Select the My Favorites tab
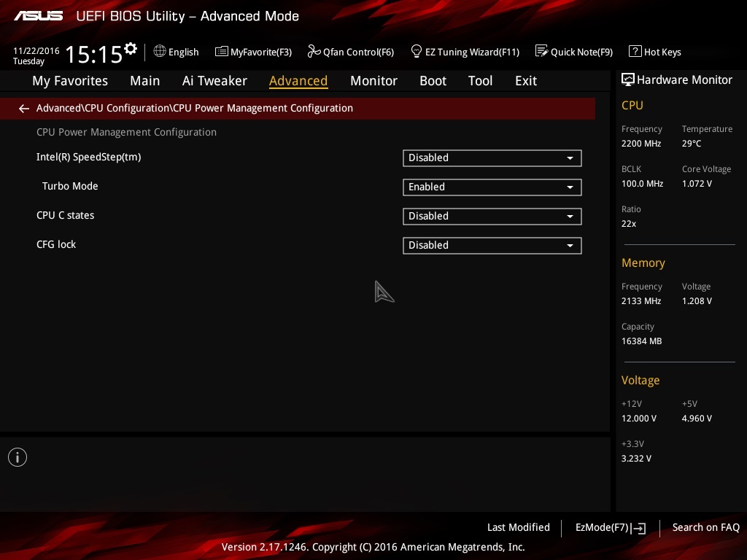The height and width of the screenshot is (560, 747). 70,81
